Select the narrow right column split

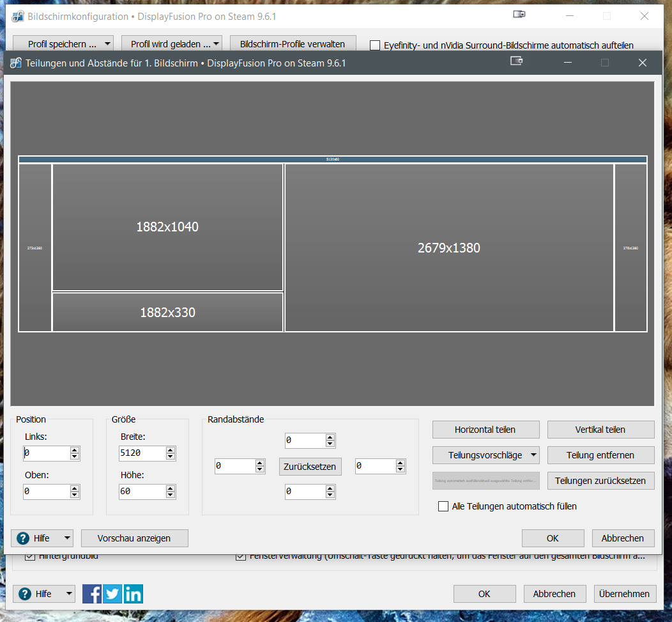(630, 247)
